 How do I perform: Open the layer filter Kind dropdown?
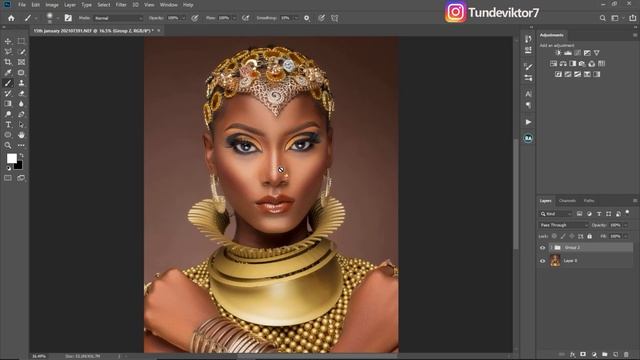[556, 213]
